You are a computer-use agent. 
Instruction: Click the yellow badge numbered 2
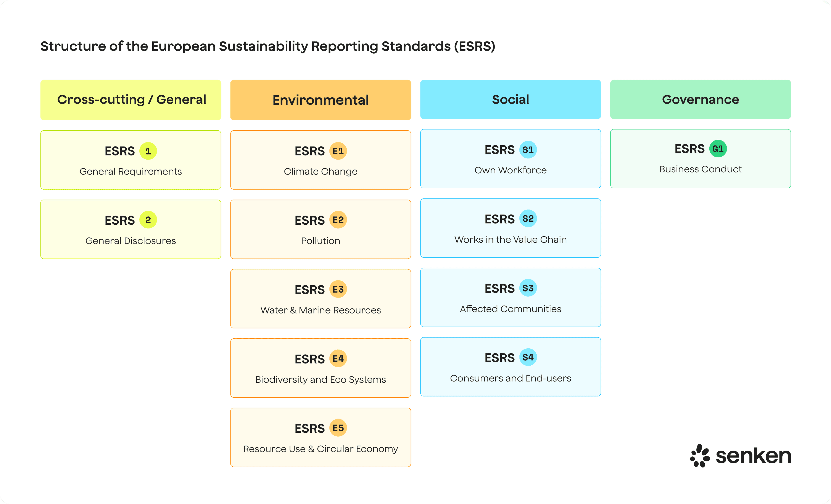point(148,220)
